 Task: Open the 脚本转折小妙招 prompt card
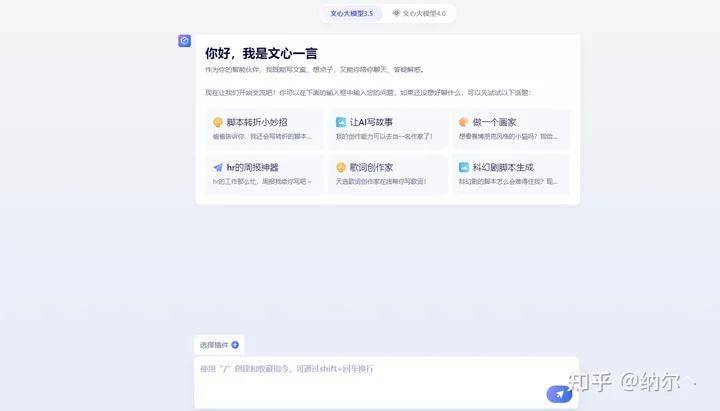pyautogui.click(x=264, y=129)
